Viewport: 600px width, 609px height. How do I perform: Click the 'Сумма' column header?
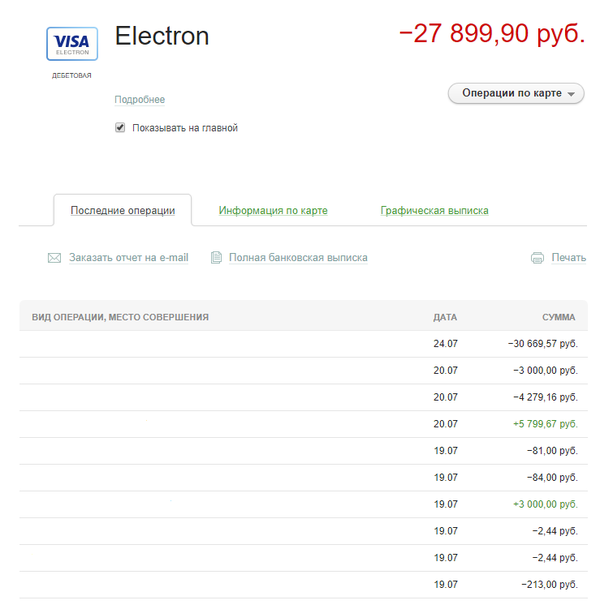pos(558,317)
